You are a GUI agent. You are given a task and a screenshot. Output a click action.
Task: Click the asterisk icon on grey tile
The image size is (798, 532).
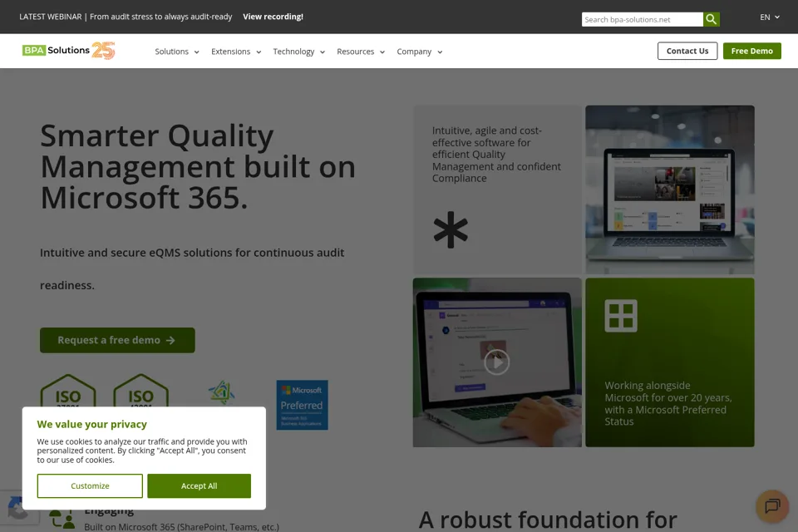(451, 229)
